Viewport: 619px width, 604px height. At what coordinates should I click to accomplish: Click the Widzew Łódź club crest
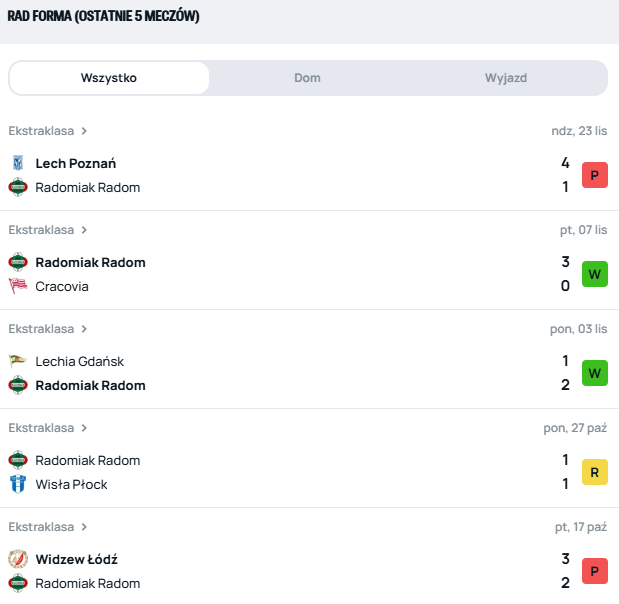point(17,559)
